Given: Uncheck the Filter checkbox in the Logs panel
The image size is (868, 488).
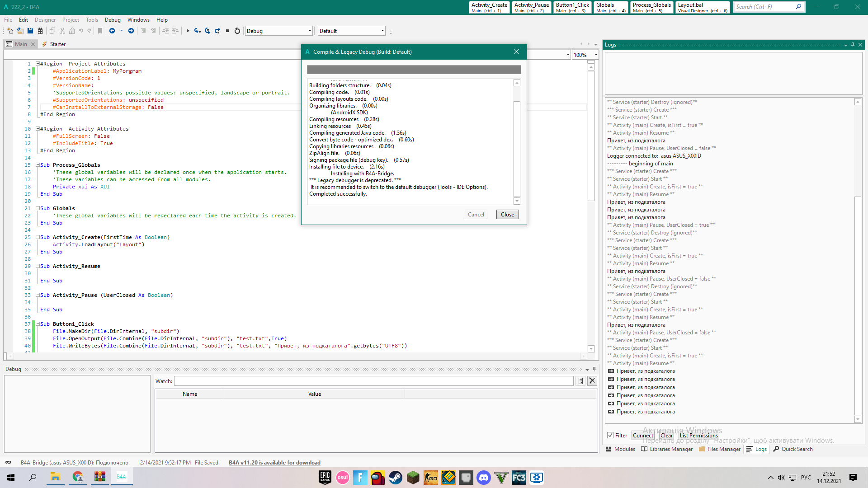Looking at the screenshot, I should (610, 435).
